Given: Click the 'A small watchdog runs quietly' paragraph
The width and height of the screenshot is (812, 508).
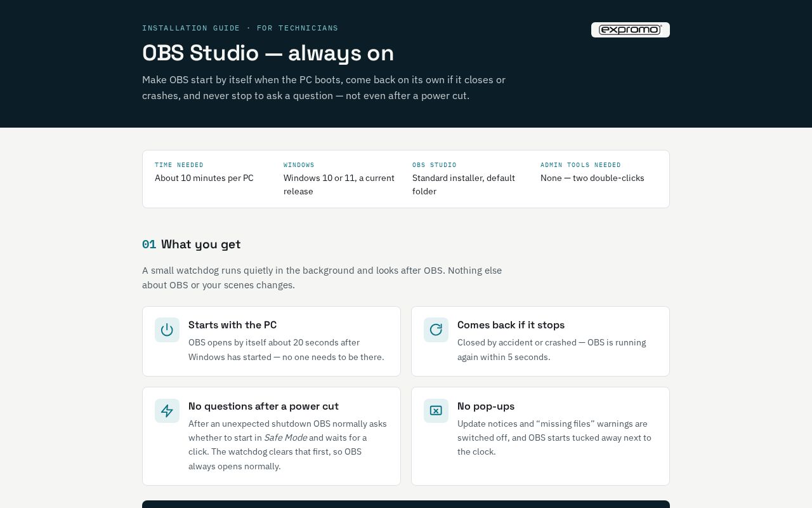Looking at the screenshot, I should click(x=322, y=277).
